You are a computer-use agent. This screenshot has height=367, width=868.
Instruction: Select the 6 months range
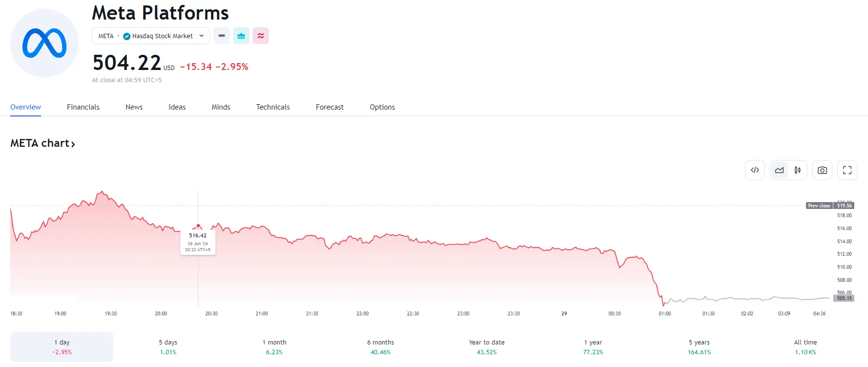pos(381,347)
